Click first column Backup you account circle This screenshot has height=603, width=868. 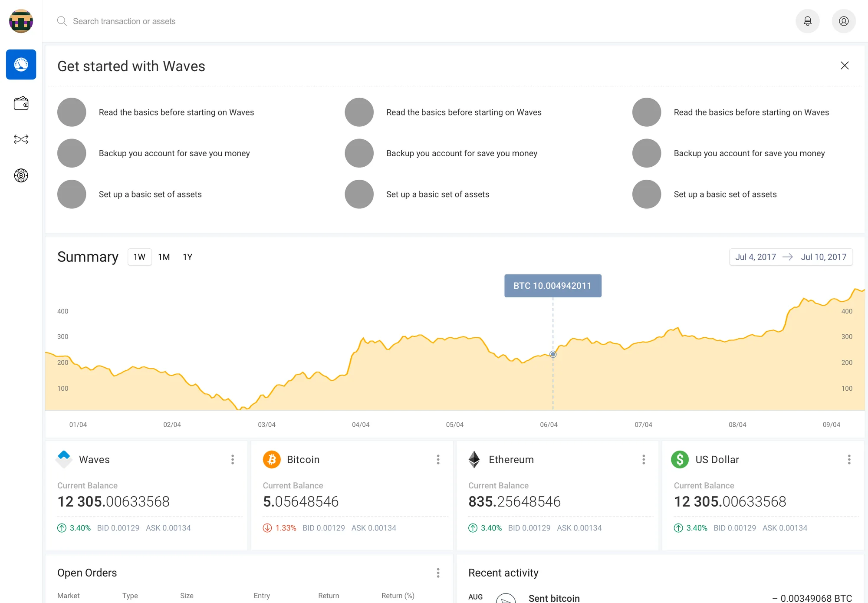tap(72, 153)
